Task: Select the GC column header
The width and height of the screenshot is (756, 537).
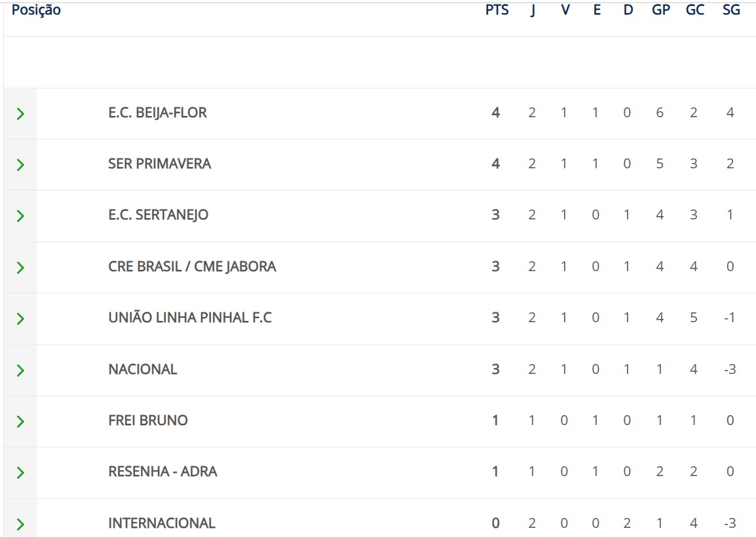Action: click(695, 10)
